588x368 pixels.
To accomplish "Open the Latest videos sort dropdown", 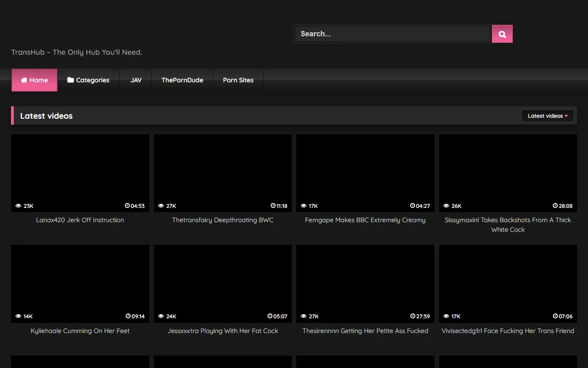I will (548, 116).
